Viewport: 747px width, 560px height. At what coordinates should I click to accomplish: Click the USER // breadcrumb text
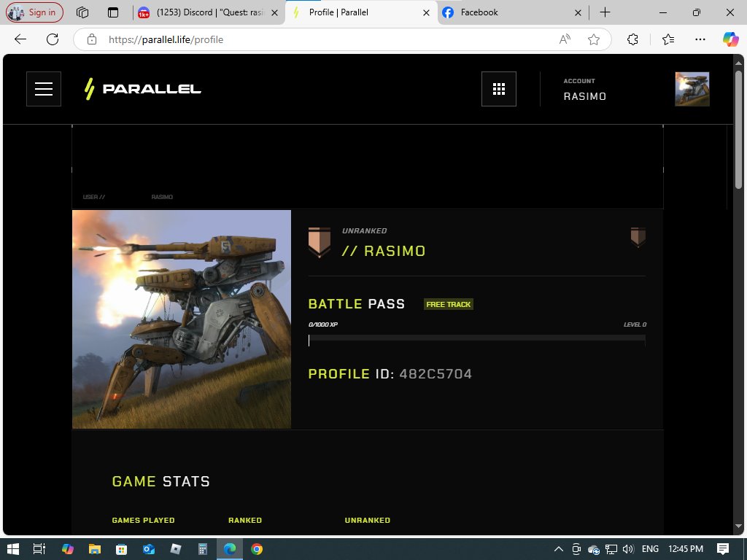[x=94, y=197]
